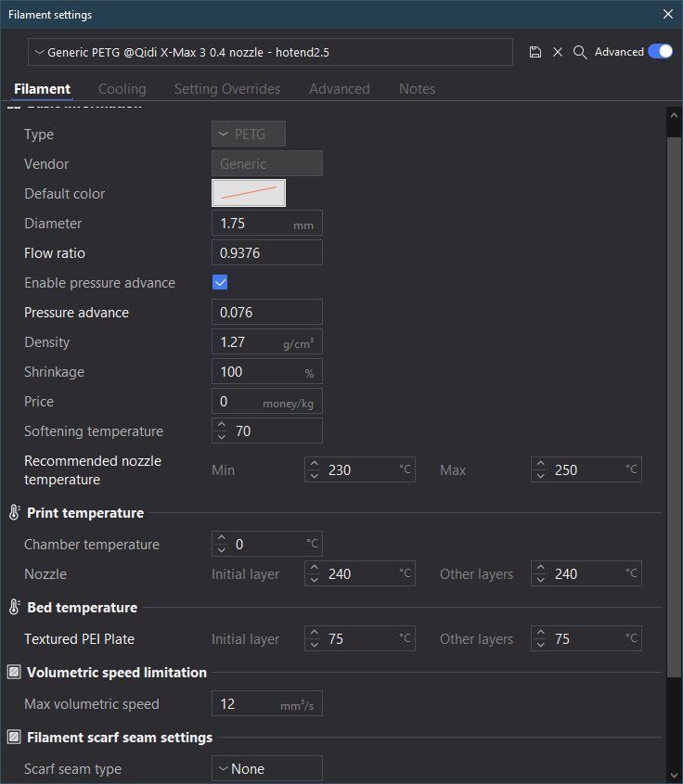Go to the Notes tab
The image size is (683, 784).
click(417, 89)
